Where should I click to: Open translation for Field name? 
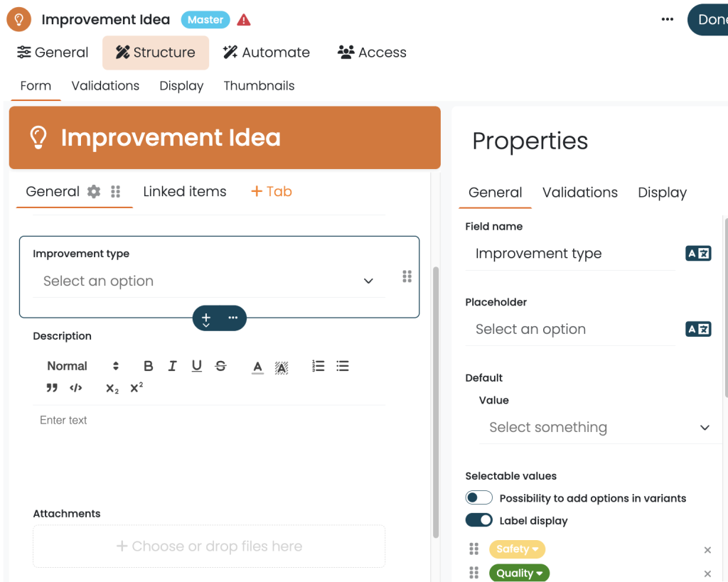697,254
